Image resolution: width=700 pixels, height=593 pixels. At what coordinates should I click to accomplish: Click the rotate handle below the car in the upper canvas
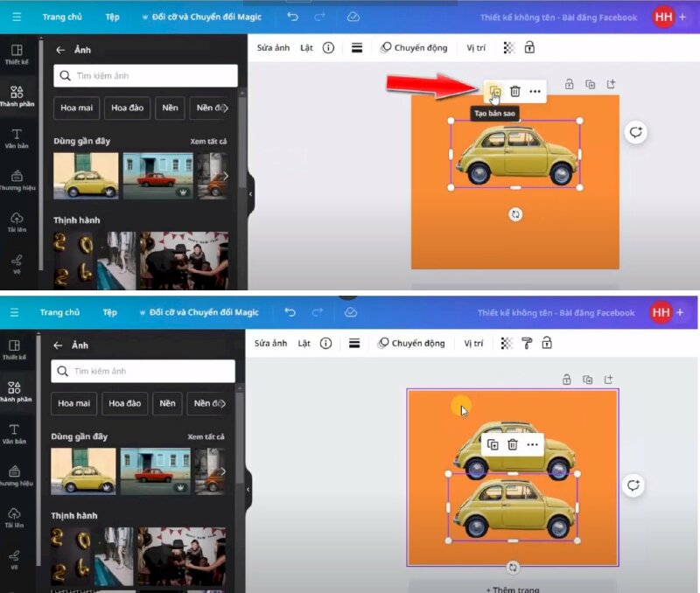[515, 213]
